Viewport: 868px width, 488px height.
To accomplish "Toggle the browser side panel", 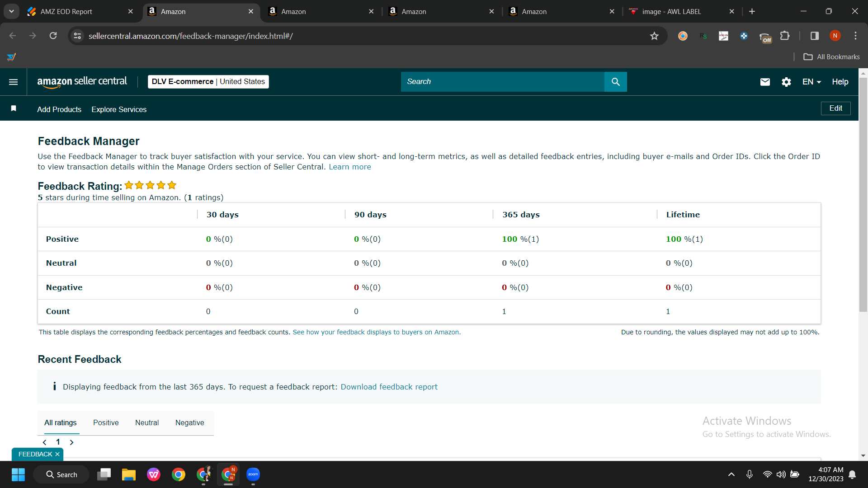I will click(815, 36).
